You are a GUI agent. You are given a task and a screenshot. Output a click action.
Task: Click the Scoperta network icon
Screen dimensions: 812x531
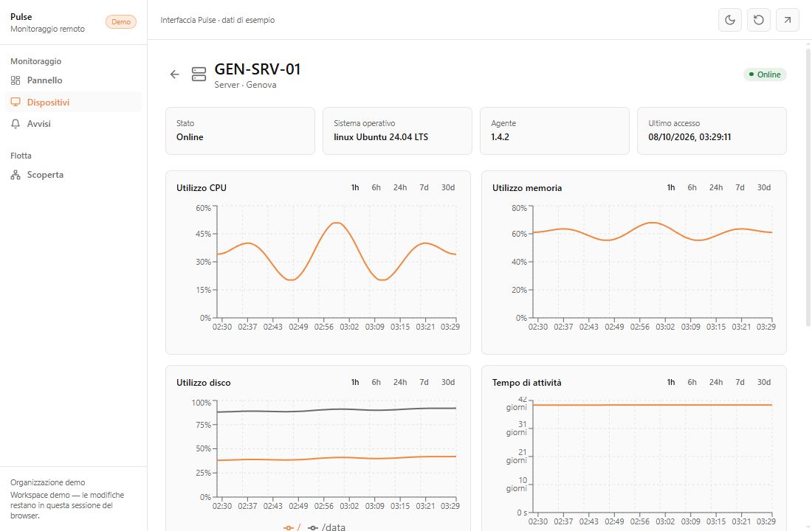tap(16, 175)
